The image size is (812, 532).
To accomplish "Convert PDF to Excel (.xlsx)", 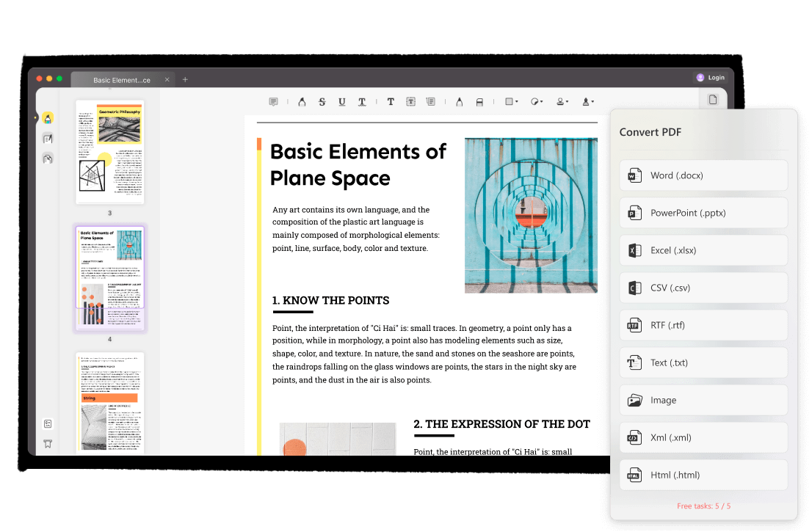I will [x=703, y=250].
